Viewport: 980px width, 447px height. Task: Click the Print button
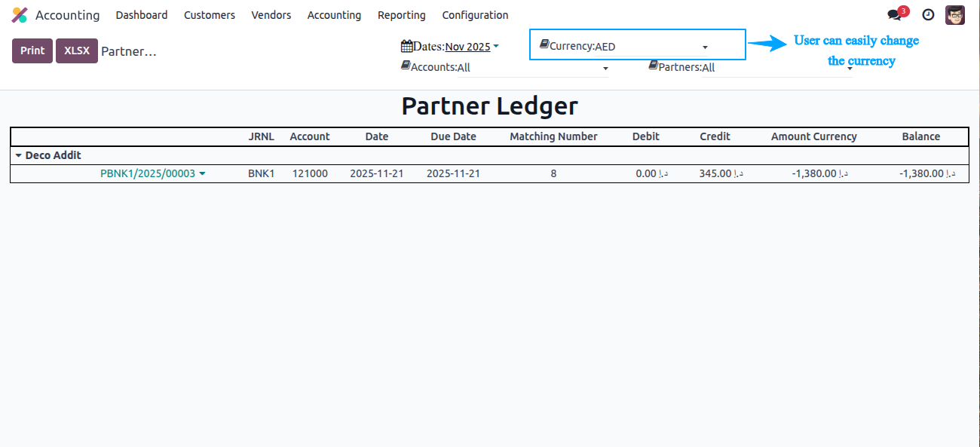click(32, 51)
